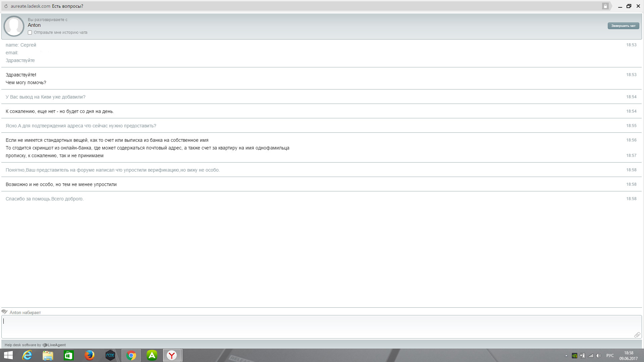Open the volume speaker control
This screenshot has width=644, height=362.
tap(598, 356)
